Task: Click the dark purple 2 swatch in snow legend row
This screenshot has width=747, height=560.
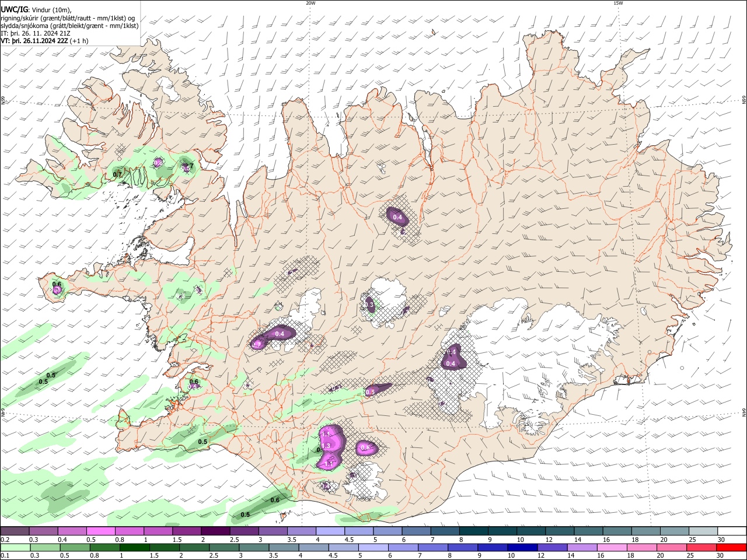Action: pos(215,531)
